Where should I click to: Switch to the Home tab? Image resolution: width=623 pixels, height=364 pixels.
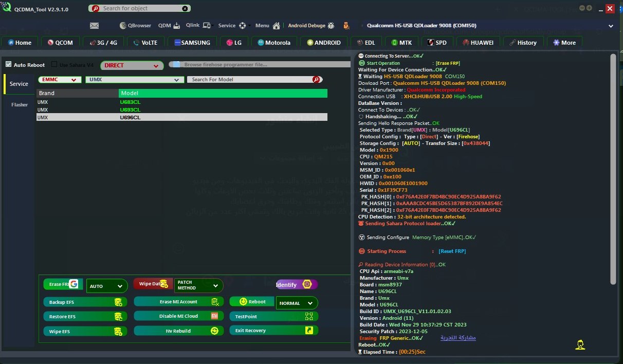point(20,43)
